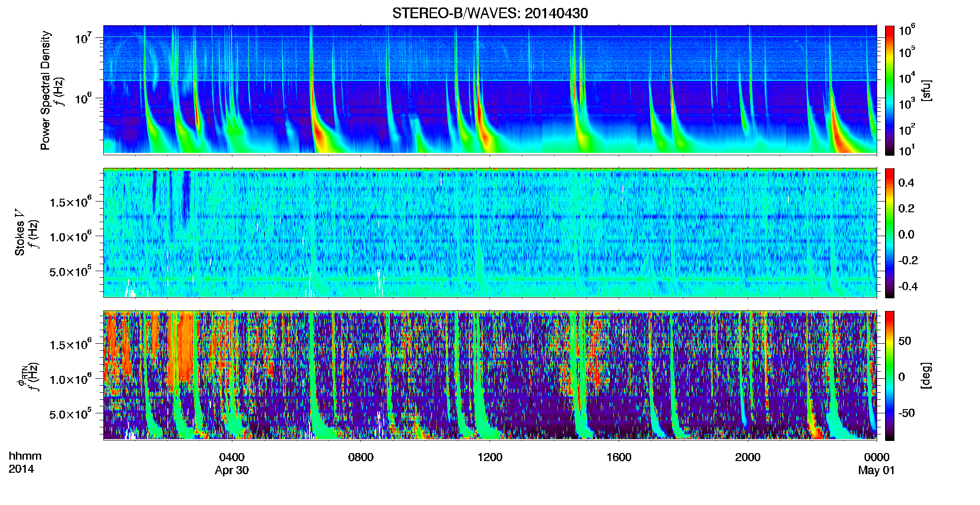The image size is (980, 505).
Task: Click the 0.4 Stokes colorbar value
Action: pos(906,183)
